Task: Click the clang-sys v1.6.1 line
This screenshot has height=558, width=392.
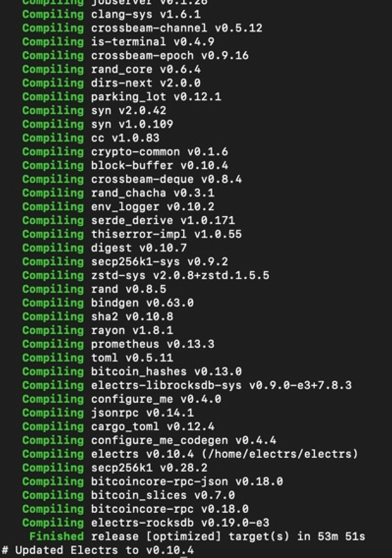Action: pyautogui.click(x=112, y=14)
